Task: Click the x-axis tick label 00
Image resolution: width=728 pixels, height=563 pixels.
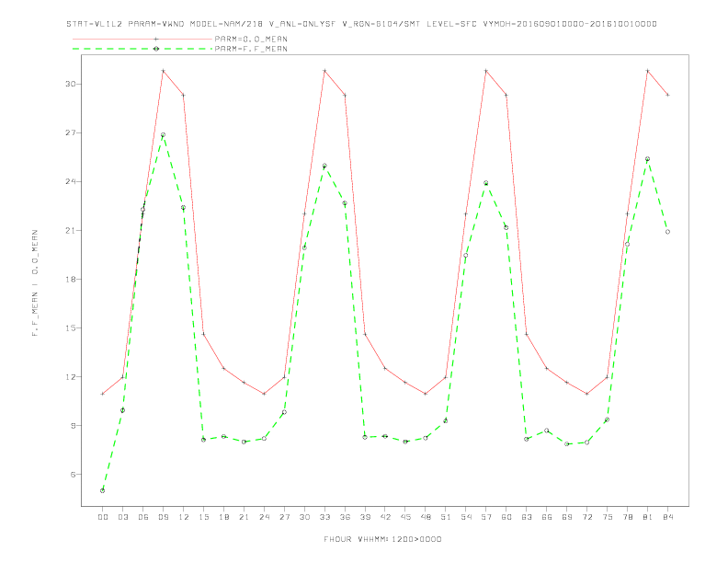Action: pyautogui.click(x=103, y=517)
